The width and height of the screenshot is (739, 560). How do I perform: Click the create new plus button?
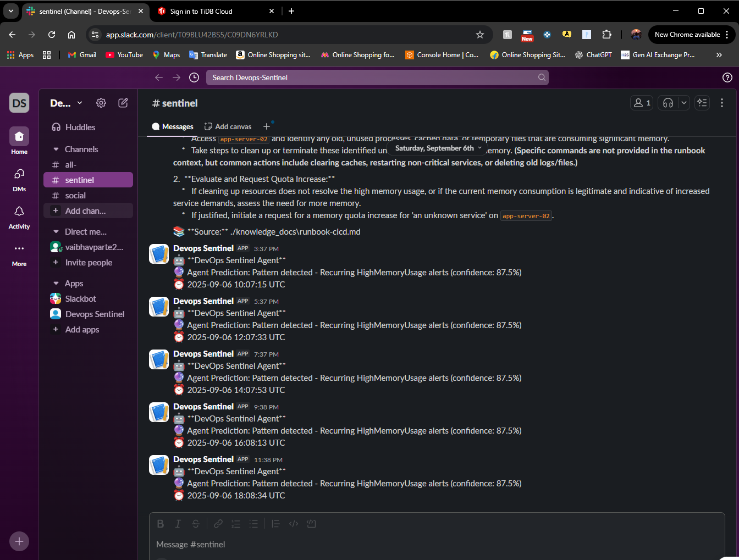19,541
